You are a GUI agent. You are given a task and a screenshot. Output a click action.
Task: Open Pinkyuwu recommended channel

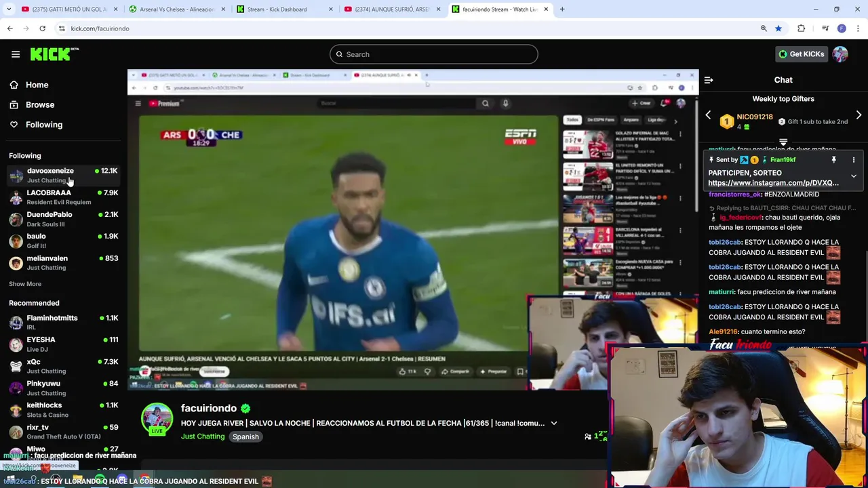click(x=63, y=388)
